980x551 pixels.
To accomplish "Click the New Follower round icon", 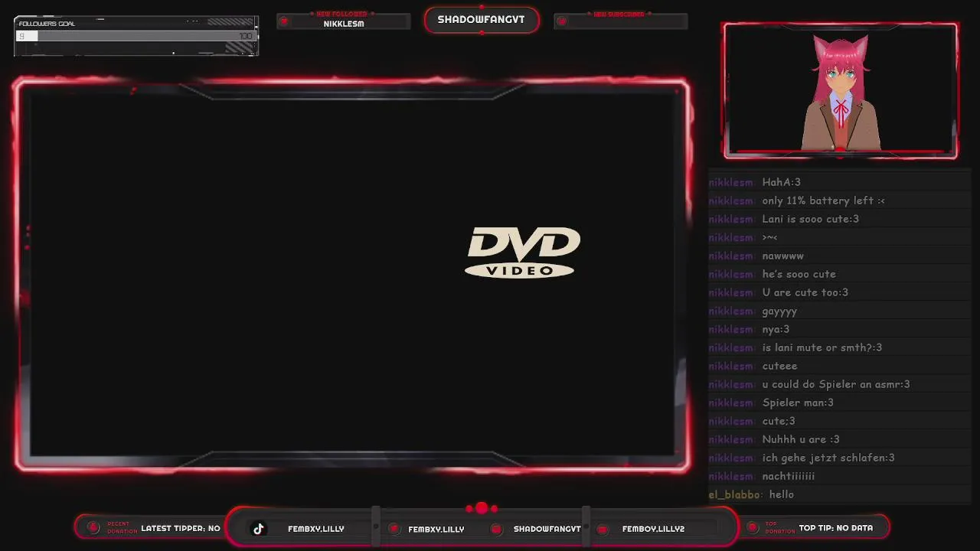I will (x=284, y=21).
